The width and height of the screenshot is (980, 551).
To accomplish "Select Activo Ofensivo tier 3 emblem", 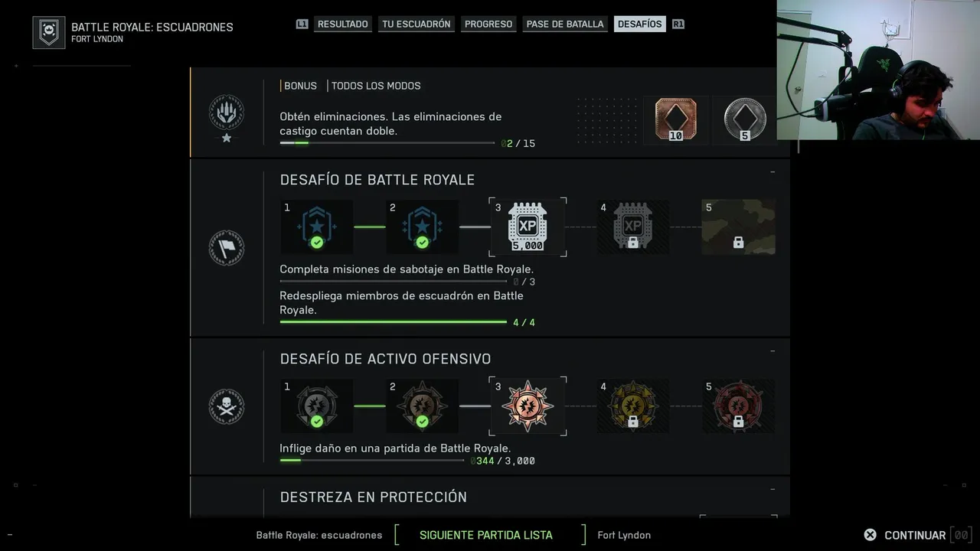I will tap(528, 406).
